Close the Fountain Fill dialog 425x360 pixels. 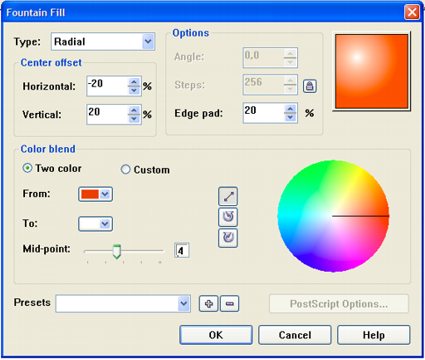pos(412,12)
